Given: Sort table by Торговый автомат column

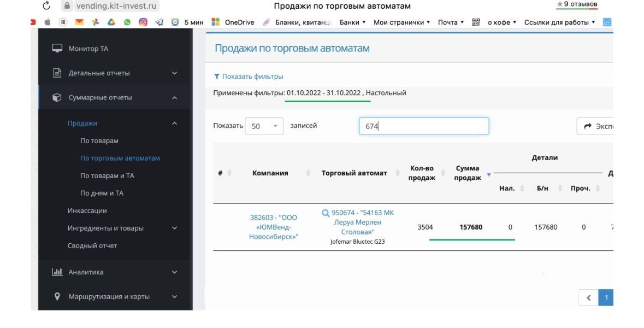Looking at the screenshot, I should pyautogui.click(x=354, y=173).
